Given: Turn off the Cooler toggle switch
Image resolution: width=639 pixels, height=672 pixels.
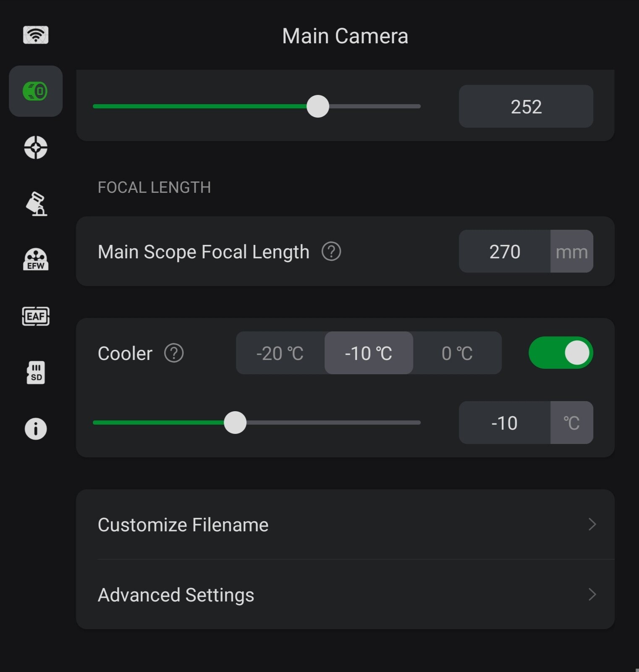Looking at the screenshot, I should (560, 353).
